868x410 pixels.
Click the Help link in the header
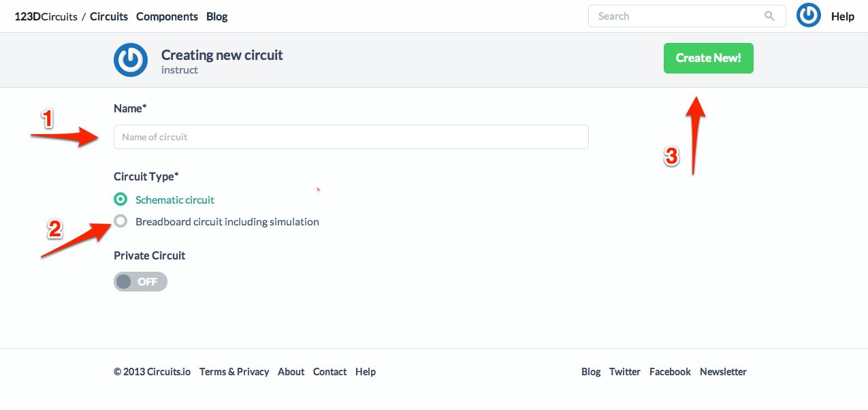click(842, 16)
